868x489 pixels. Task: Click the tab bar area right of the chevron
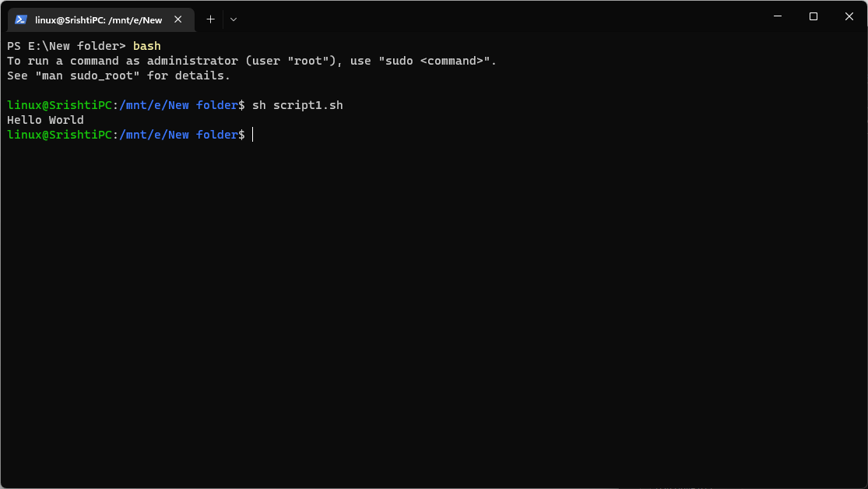pos(389,19)
